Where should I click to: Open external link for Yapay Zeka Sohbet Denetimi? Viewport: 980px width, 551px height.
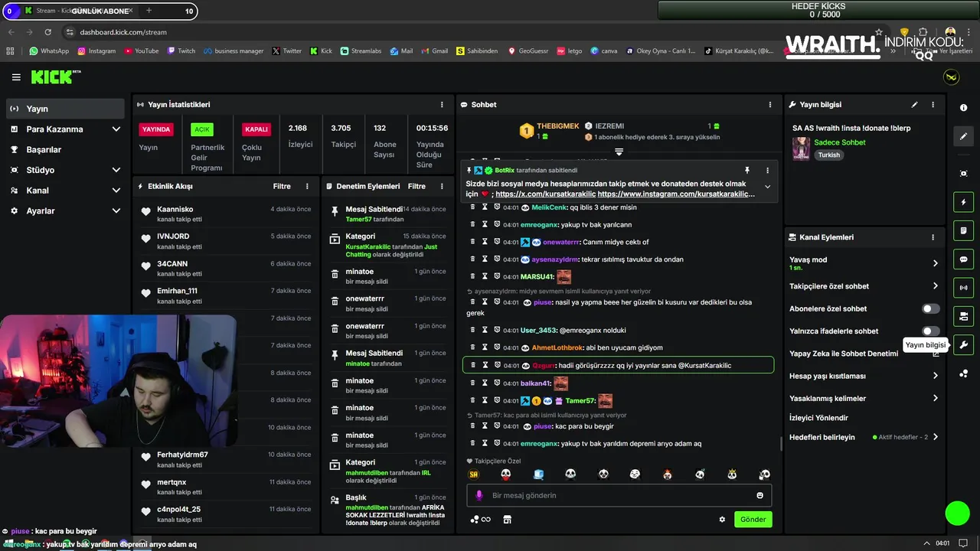coord(936,354)
